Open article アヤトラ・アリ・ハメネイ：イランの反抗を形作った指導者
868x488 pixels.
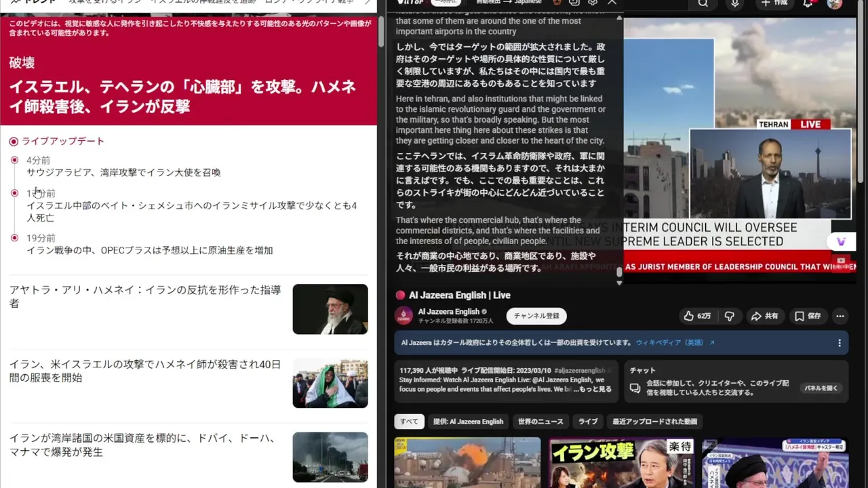click(x=145, y=296)
